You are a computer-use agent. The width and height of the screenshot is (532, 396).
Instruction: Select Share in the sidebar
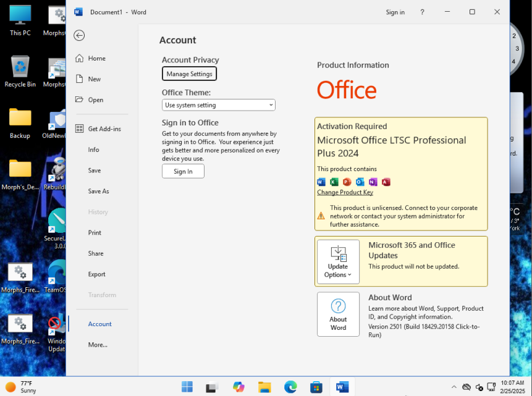tap(96, 253)
